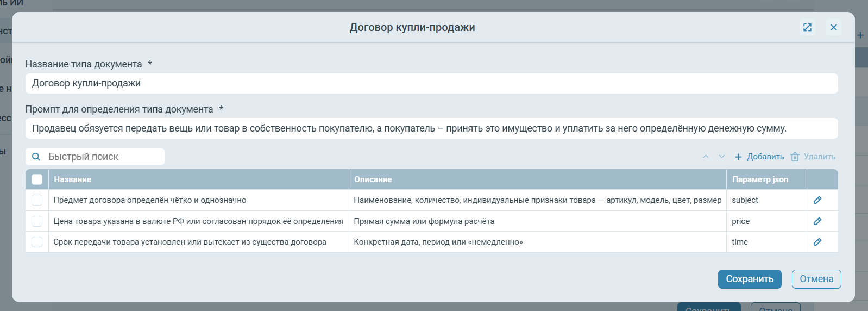Check the Срок передачи товара row checkbox
The image size is (868, 311).
37,242
